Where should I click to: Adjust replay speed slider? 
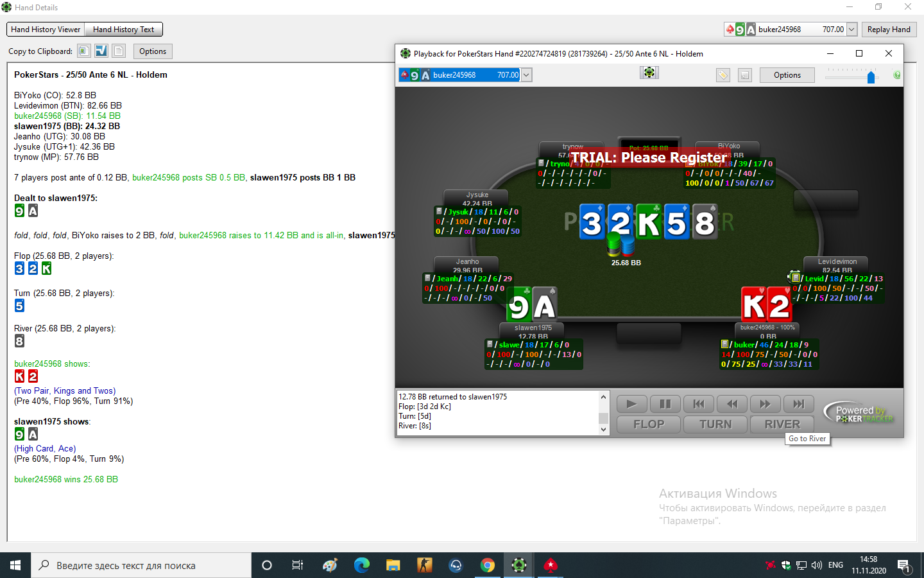[871, 77]
